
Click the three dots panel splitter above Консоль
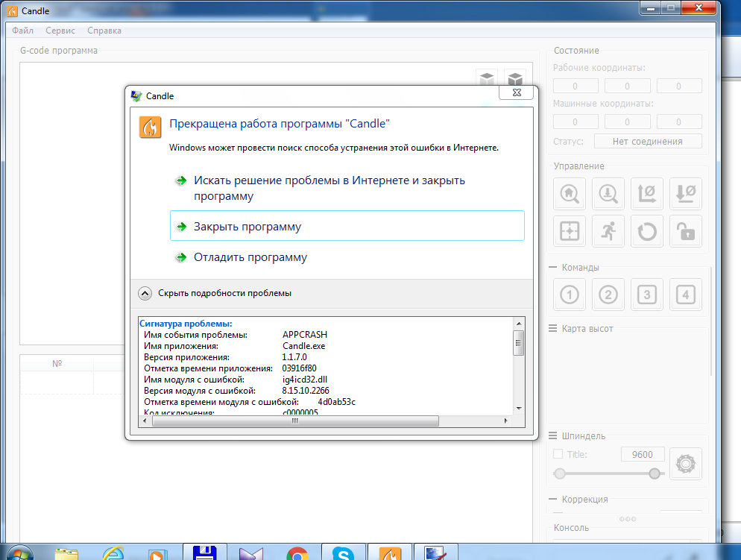pyautogui.click(x=628, y=519)
